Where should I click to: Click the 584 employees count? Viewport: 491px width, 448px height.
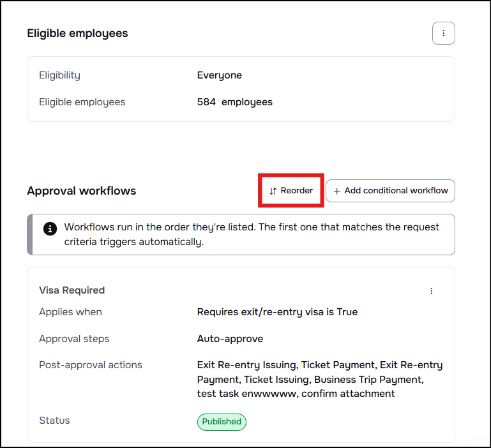[234, 102]
